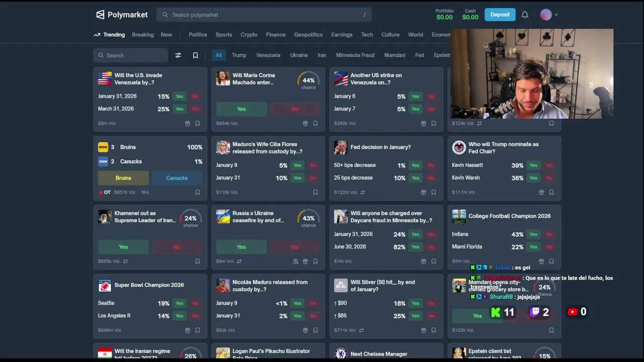
Task: Bookmark the Another US strike on Venezuela market
Action: [x=433, y=123]
